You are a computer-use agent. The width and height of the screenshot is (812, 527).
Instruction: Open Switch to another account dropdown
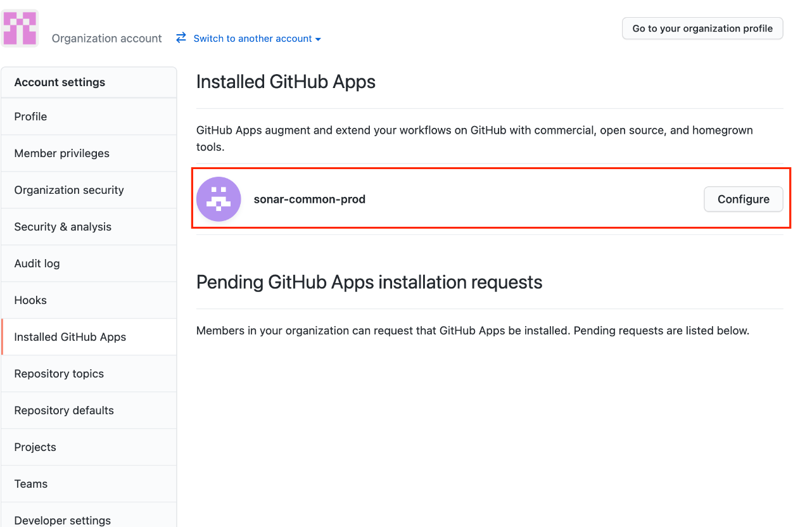(x=257, y=39)
